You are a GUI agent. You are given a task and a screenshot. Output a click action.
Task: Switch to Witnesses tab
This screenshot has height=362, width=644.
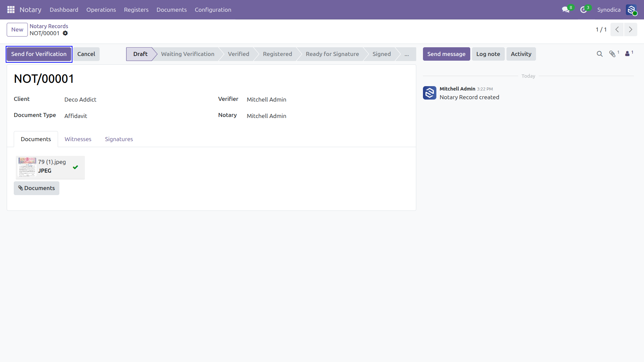(78, 139)
